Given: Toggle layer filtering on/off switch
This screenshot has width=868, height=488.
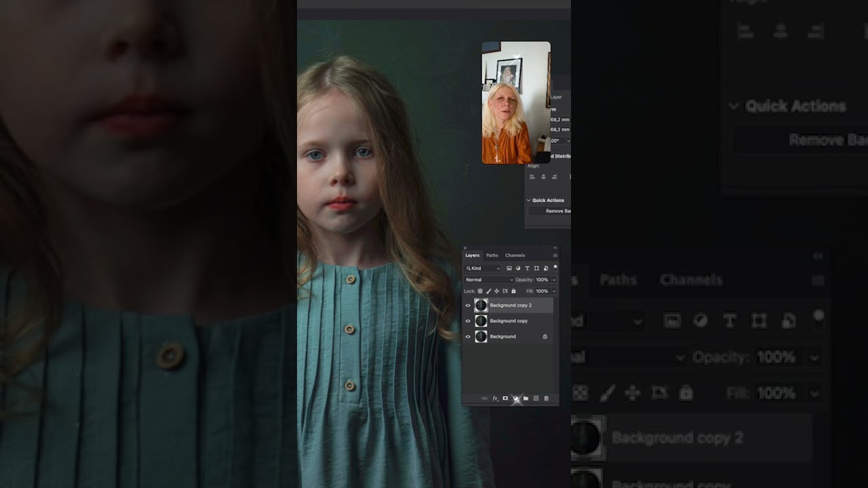Looking at the screenshot, I should click(x=555, y=267).
